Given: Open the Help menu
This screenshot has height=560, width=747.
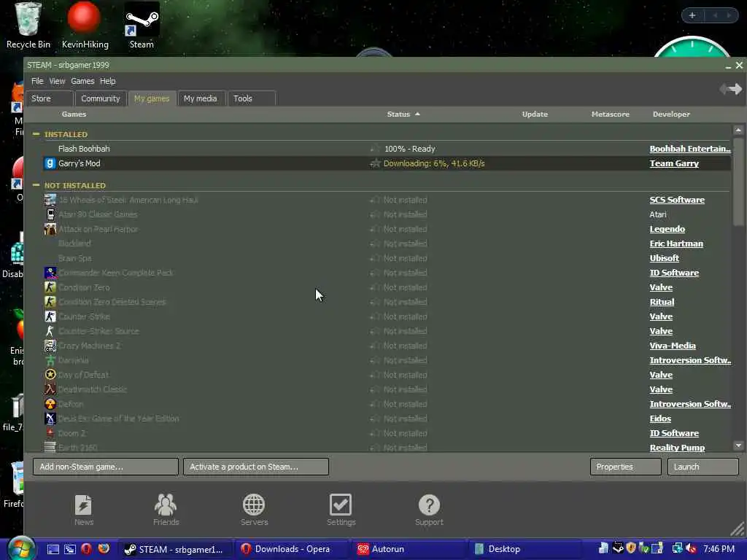Looking at the screenshot, I should [108, 81].
